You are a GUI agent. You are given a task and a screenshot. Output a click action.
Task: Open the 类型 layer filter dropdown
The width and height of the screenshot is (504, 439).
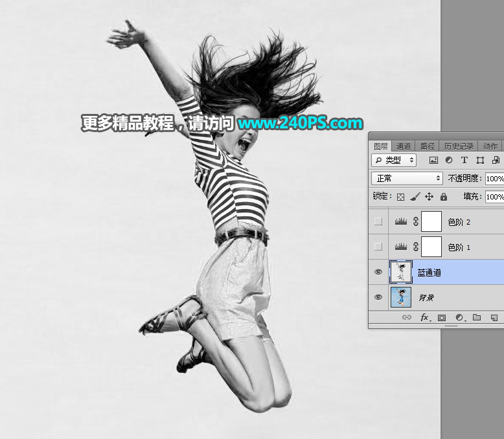[394, 160]
